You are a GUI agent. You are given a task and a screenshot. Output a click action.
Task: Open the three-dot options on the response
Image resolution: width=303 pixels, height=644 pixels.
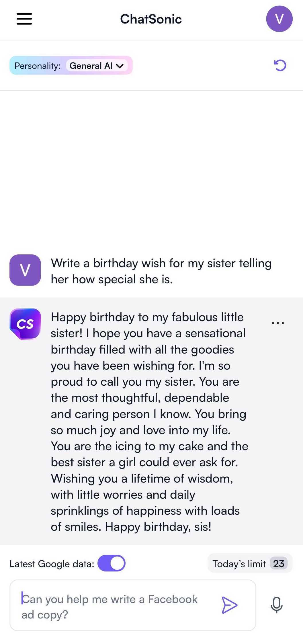click(278, 323)
